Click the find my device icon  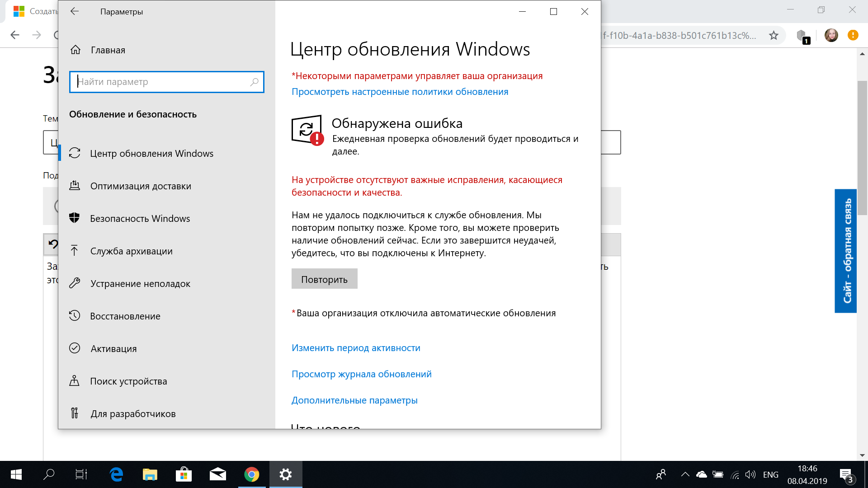coord(75,380)
